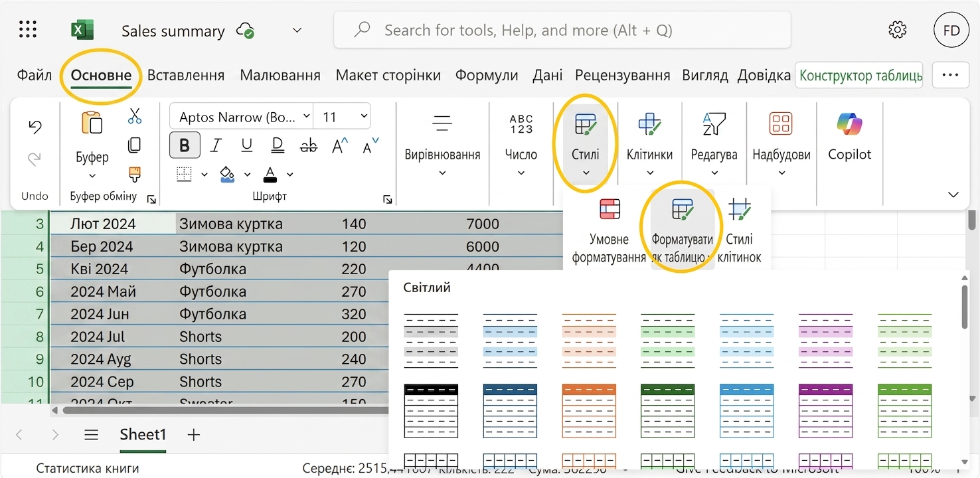Open Умовне форматування conditional formatting
This screenshot has width=980, height=478.
click(609, 230)
